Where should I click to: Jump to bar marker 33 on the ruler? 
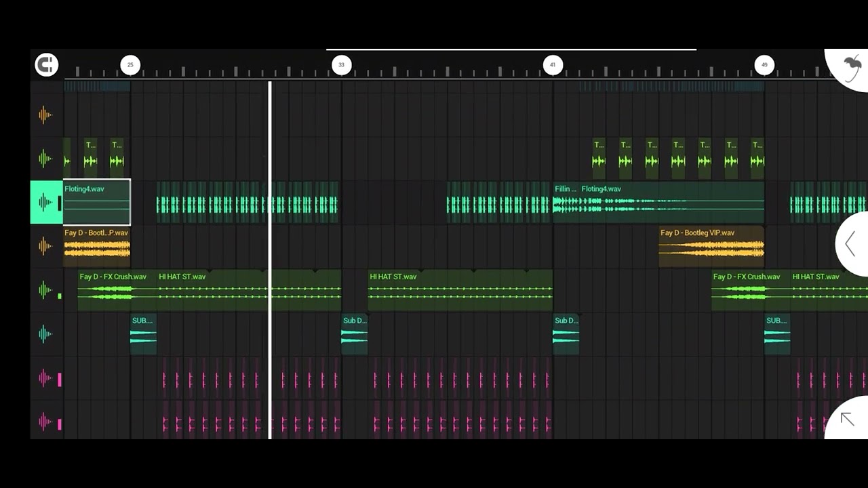(341, 65)
